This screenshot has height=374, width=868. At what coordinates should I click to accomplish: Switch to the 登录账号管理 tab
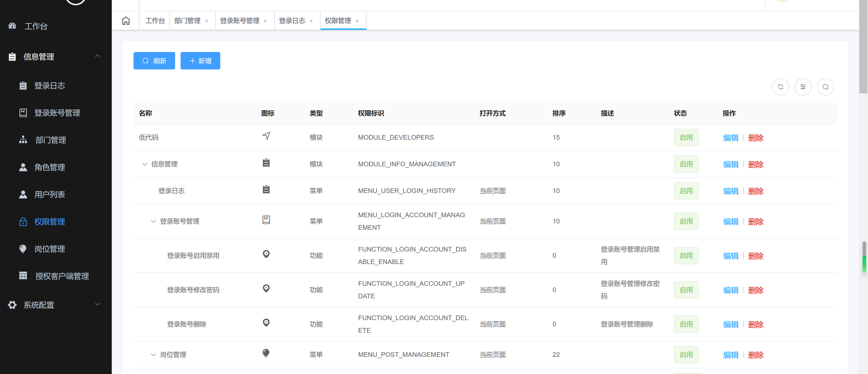(240, 21)
